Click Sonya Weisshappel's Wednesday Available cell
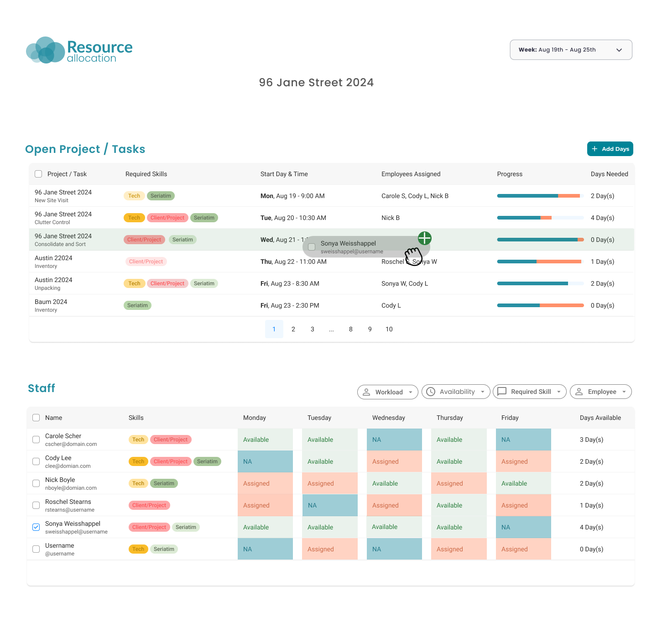This screenshot has width=657, height=644. [x=394, y=527]
